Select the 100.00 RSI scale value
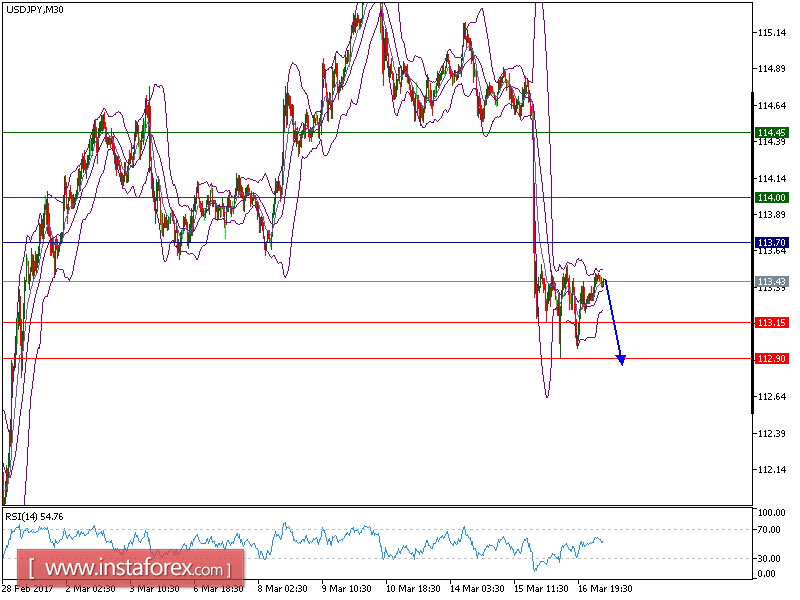Viewport: 800px width, 600px height. pos(772,513)
